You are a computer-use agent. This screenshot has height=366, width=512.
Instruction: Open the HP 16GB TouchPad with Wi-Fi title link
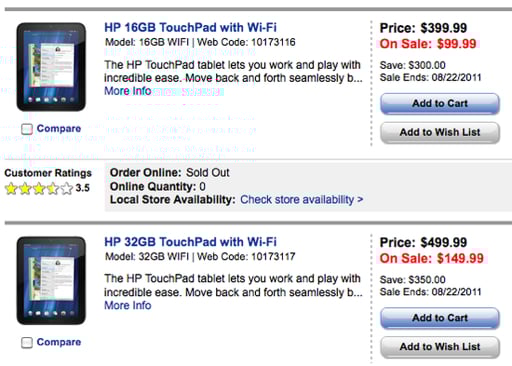[190, 27]
